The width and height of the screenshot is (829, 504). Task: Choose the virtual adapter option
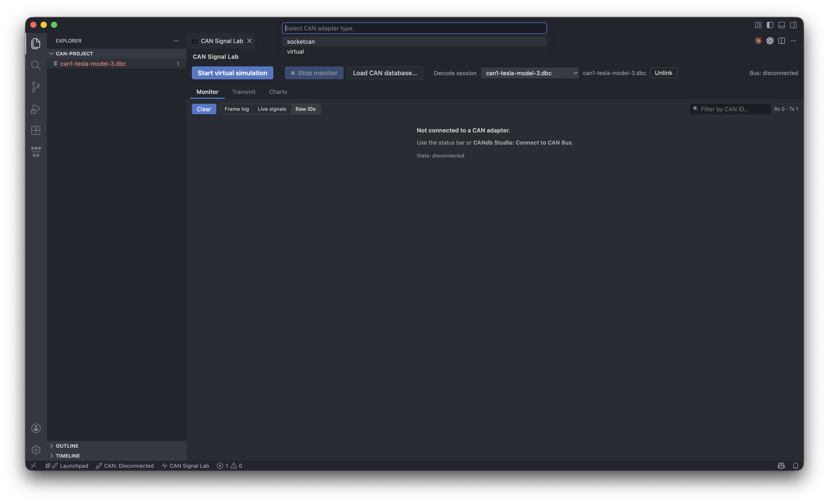[295, 52]
